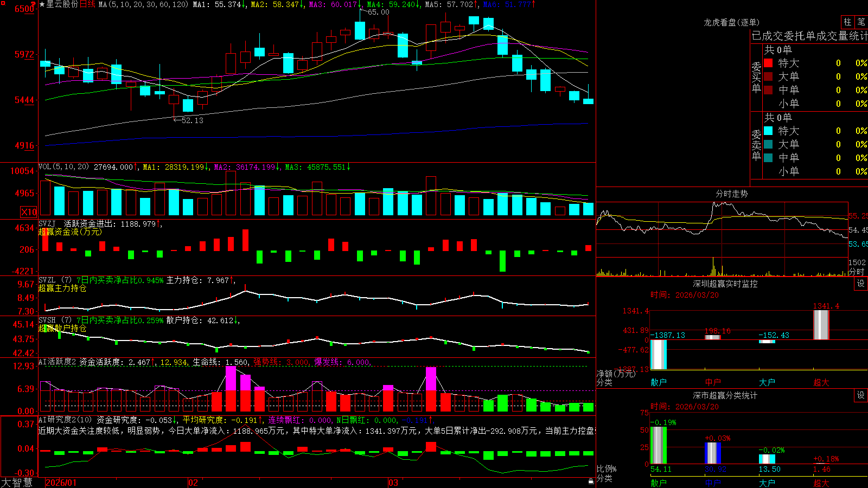Click the 中户 ratio bar showing 30.92
The width and height of the screenshot is (868, 488).
(x=713, y=453)
